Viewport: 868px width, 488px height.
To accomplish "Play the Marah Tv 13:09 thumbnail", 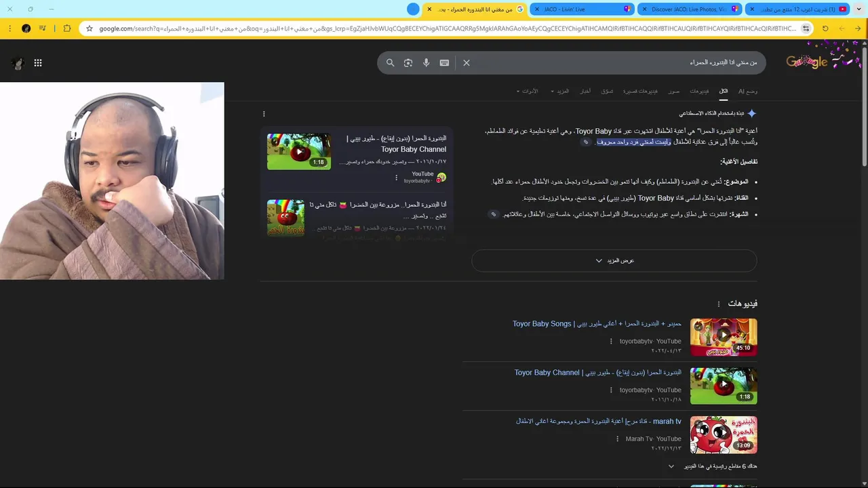I will (724, 434).
